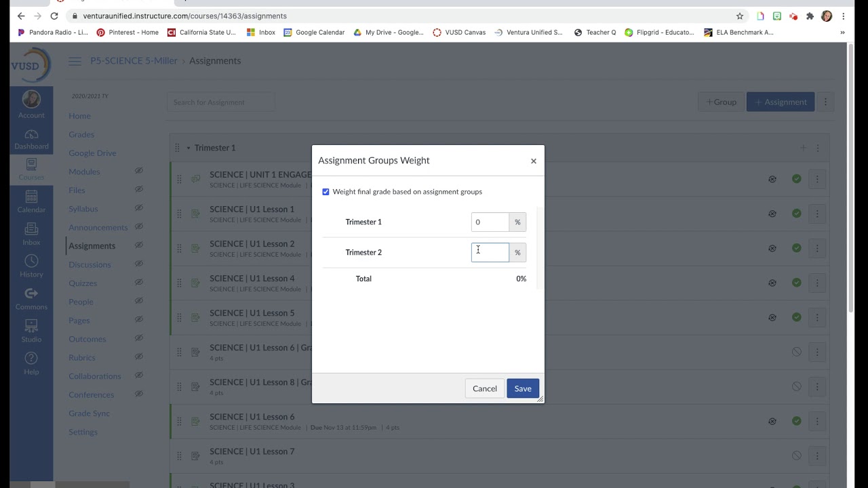Image resolution: width=868 pixels, height=488 pixels.
Task: Open options for U1 Lesson 4
Action: coord(817,283)
